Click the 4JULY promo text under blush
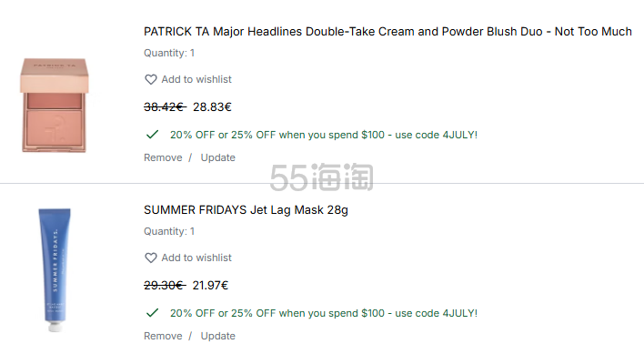This screenshot has width=644, height=354. [324, 135]
